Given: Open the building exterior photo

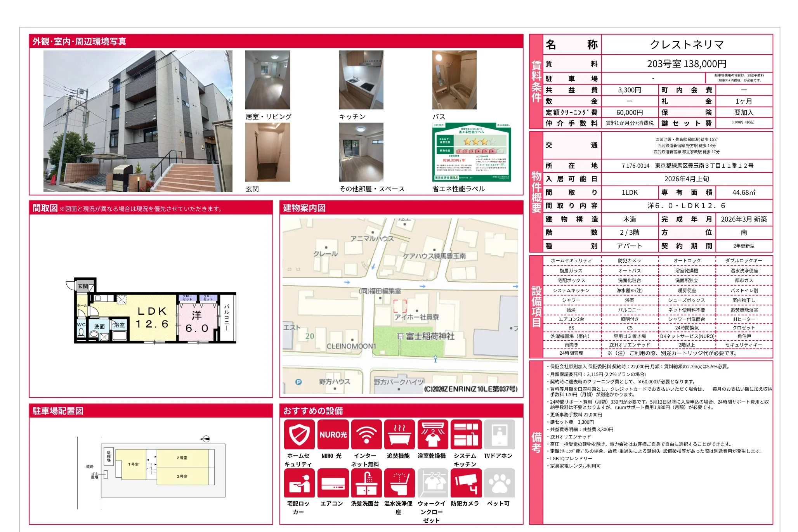Looking at the screenshot, I should tap(138, 121).
